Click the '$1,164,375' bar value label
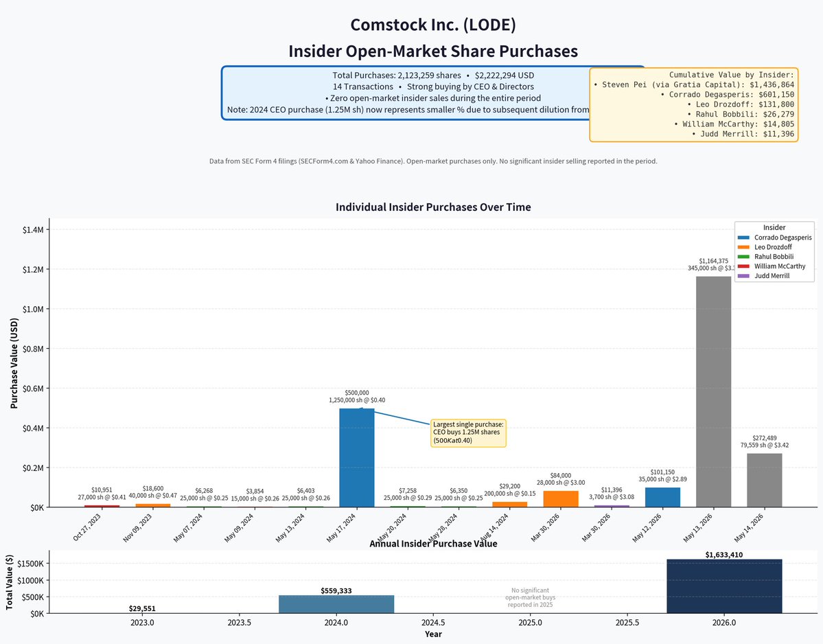Screen dimensions: 823x644 713,261
